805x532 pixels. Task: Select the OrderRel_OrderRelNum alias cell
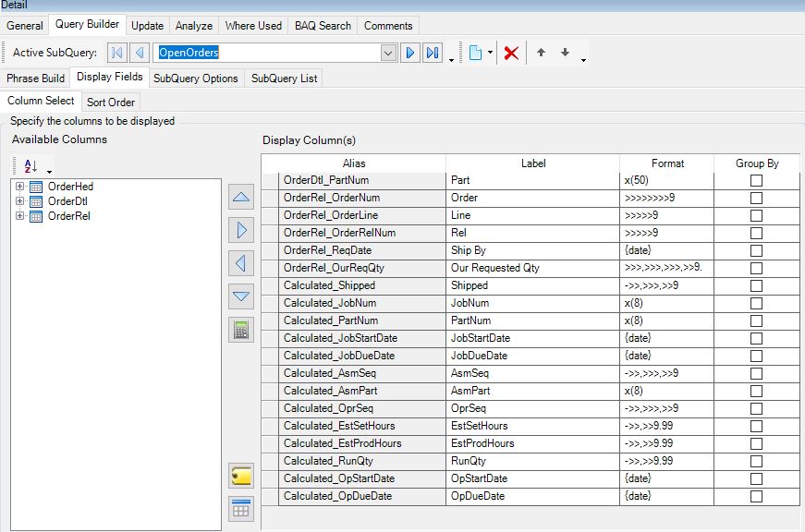pos(362,233)
